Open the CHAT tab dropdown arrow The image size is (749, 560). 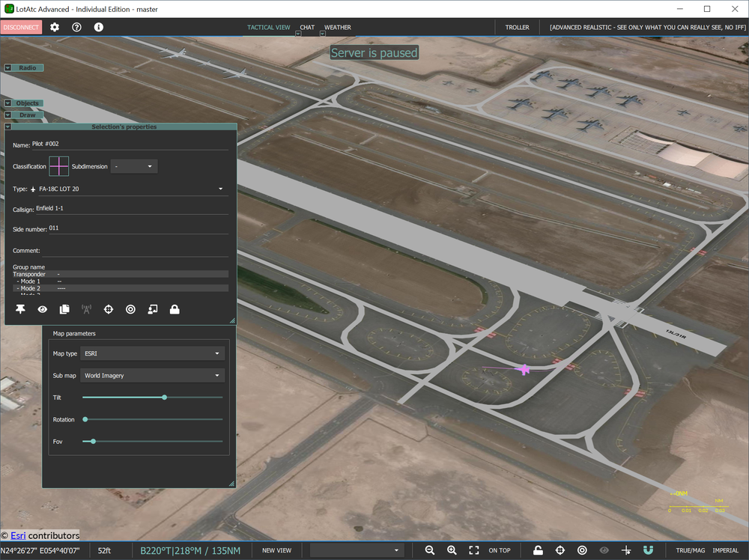coord(298,34)
